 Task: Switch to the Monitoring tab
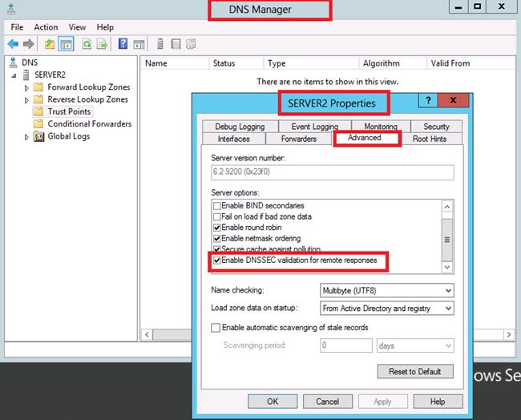(381, 126)
